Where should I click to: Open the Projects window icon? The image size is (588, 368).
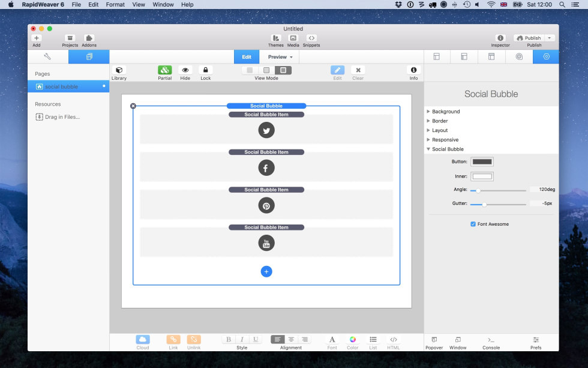coord(70,38)
